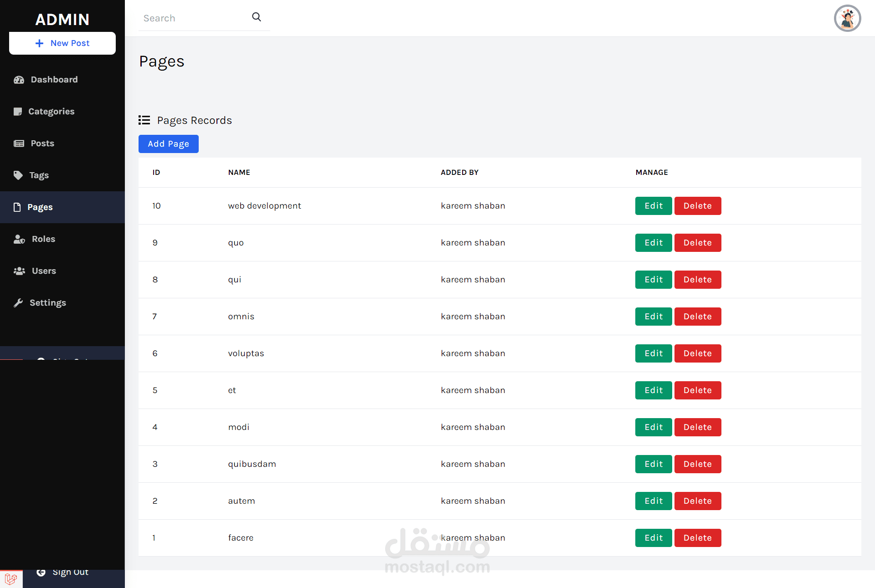875x588 pixels.
Task: Click the Add Page button
Action: coord(168,144)
